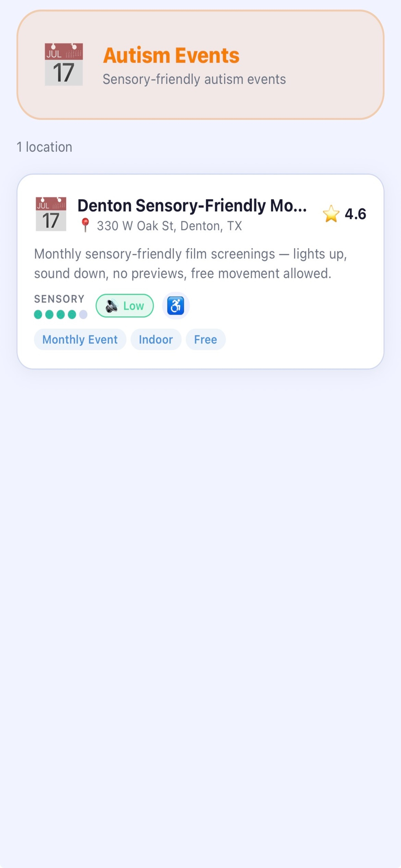This screenshot has height=868, width=401.
Task: Tap the 4.6 rating value
Action: click(355, 214)
